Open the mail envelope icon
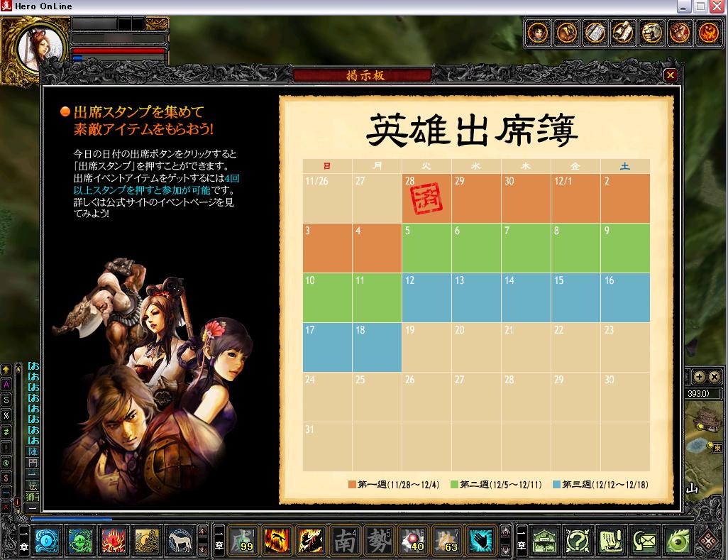The image size is (728, 560). [x=644, y=541]
